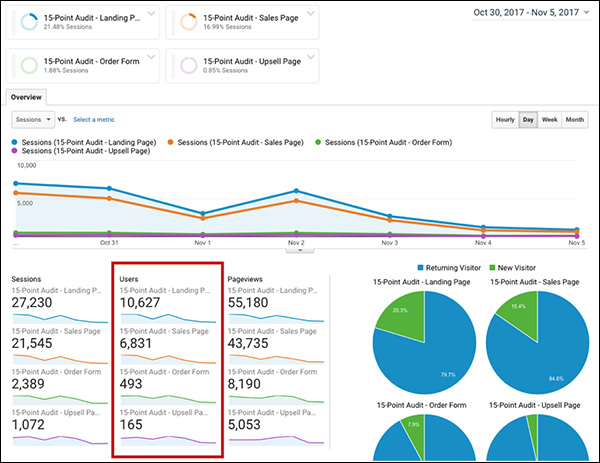This screenshot has height=463, width=600.
Task: Click the Order Form Users value 493
Action: 131,384
